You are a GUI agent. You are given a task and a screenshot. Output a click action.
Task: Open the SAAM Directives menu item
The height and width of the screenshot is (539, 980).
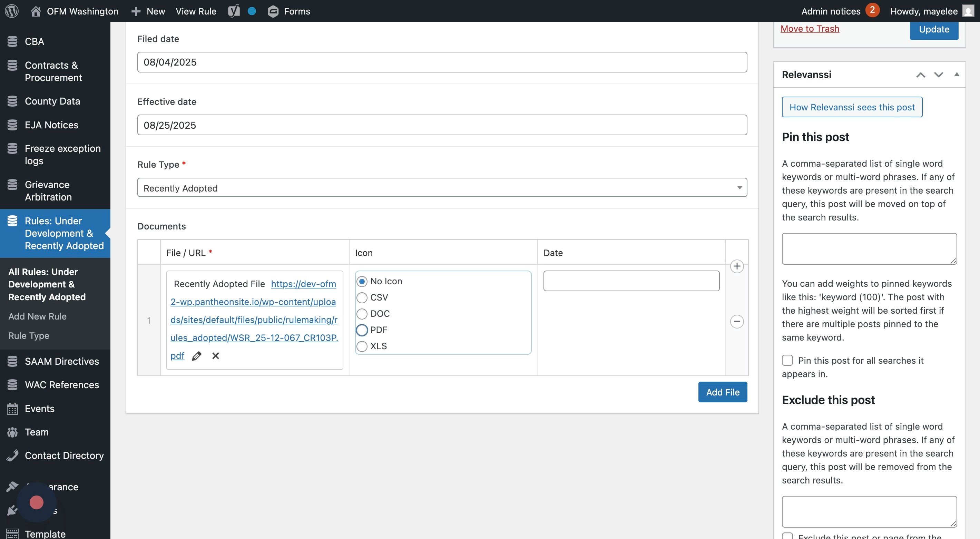(x=62, y=361)
